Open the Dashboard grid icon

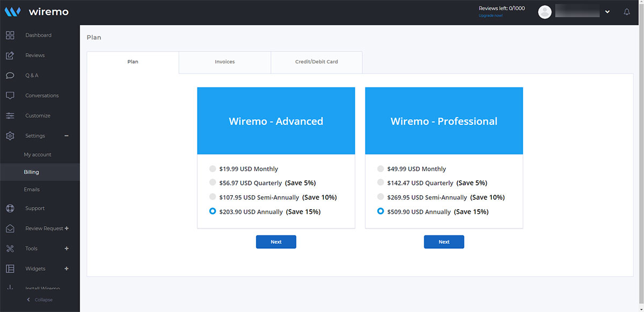pyautogui.click(x=10, y=35)
